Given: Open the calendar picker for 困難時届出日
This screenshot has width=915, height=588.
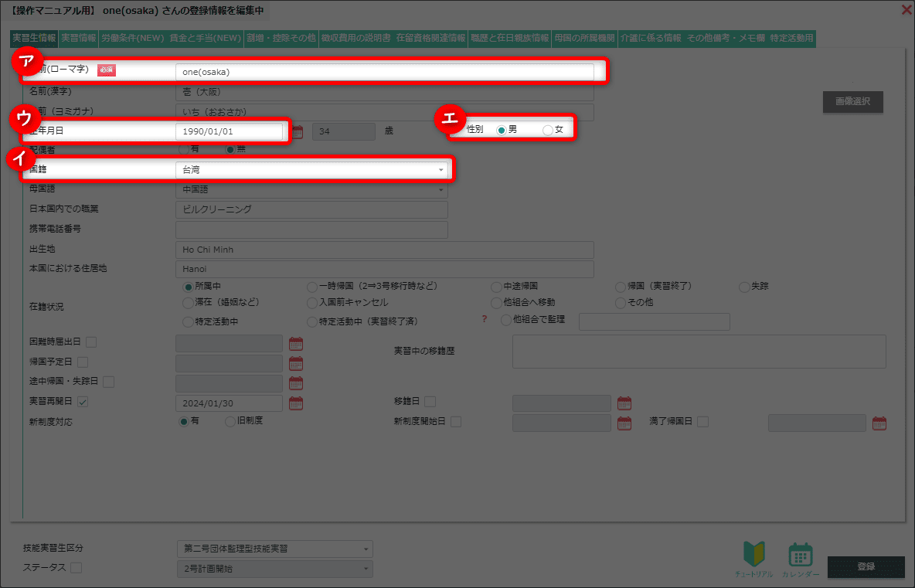Looking at the screenshot, I should click(x=296, y=343).
